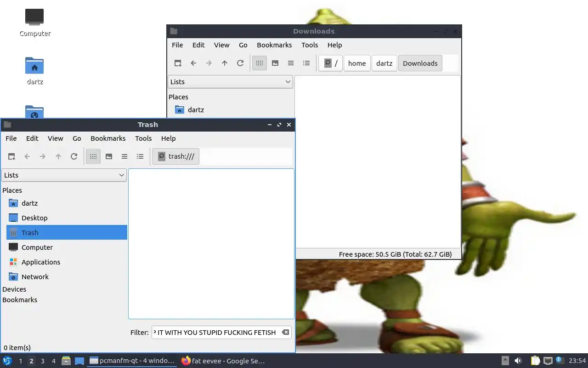
Task: Switch Trash window to compact view
Action: tap(124, 156)
